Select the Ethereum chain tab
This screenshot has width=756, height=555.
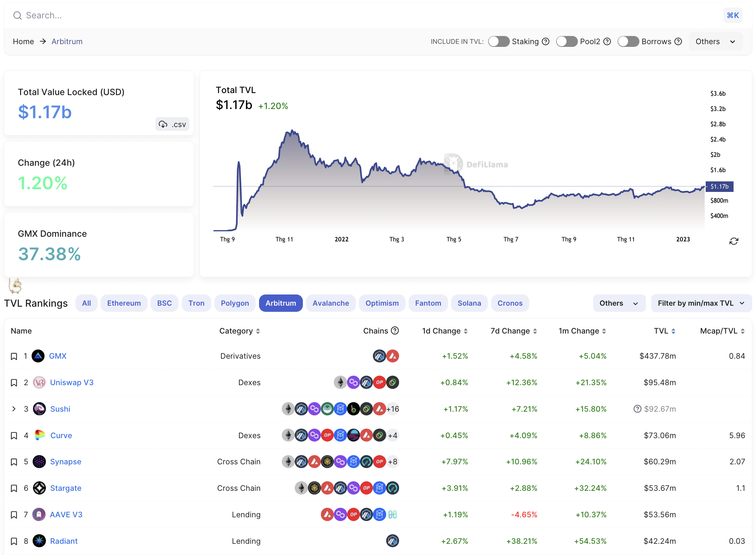coord(124,303)
